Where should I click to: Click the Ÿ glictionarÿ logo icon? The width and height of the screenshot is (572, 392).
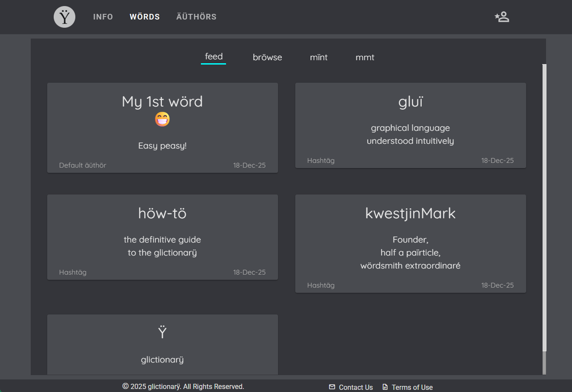point(64,17)
